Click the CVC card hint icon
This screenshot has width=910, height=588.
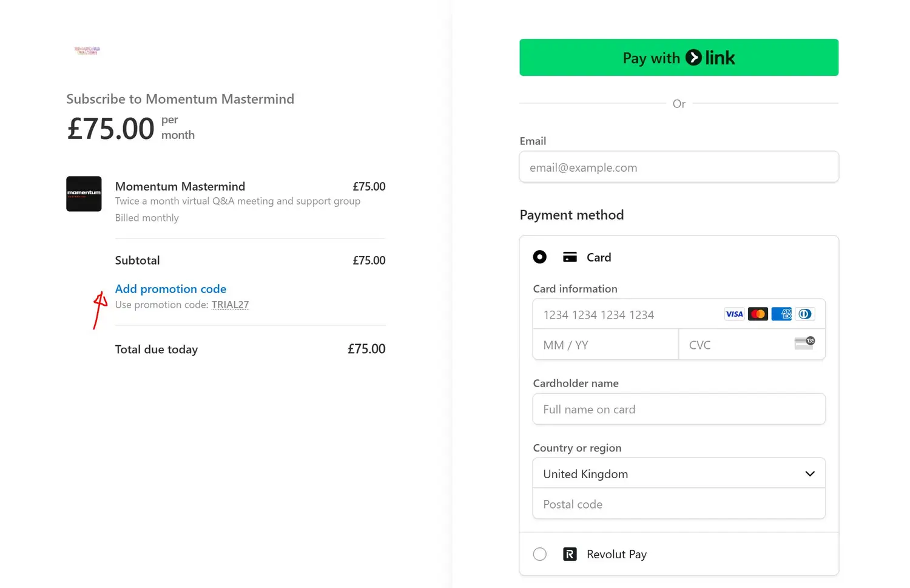click(804, 344)
